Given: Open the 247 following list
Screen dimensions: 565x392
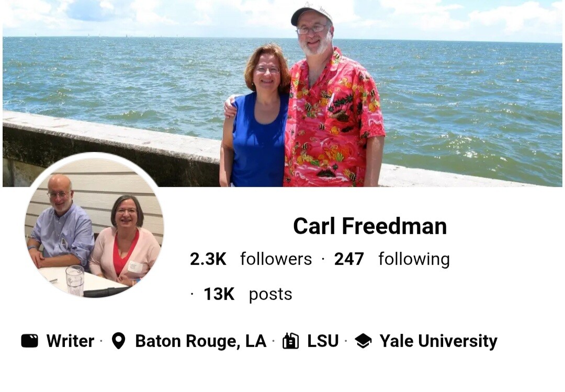Looking at the screenshot, I should tap(392, 259).
